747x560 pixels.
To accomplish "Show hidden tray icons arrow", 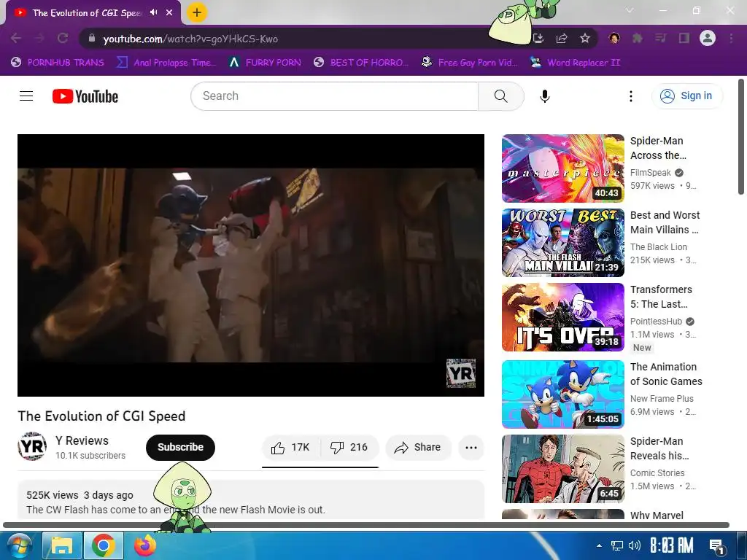I will click(x=600, y=545).
